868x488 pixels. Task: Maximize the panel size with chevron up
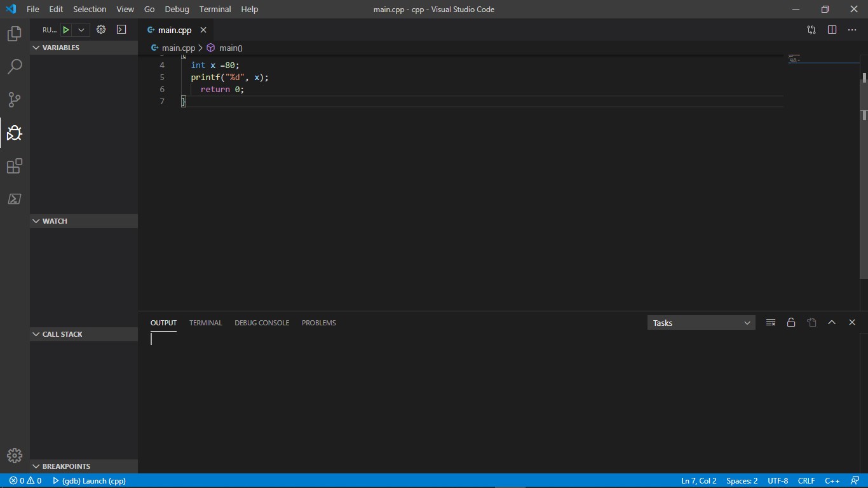click(832, 323)
